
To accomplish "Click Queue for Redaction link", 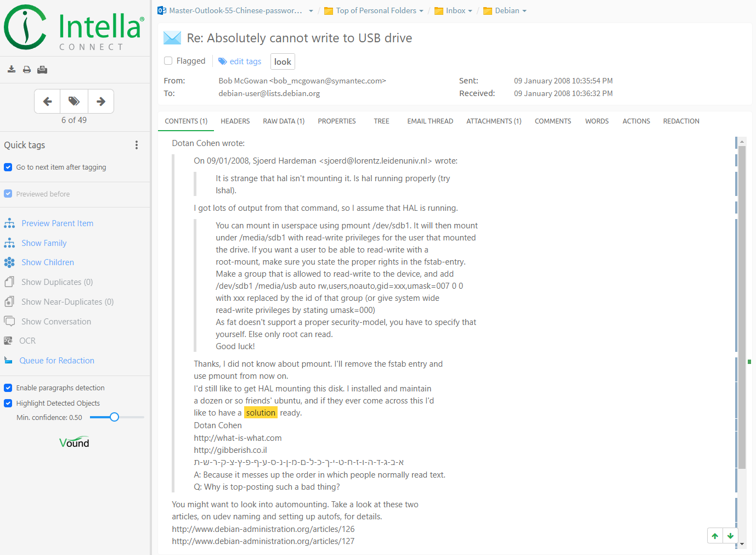I will [57, 361].
